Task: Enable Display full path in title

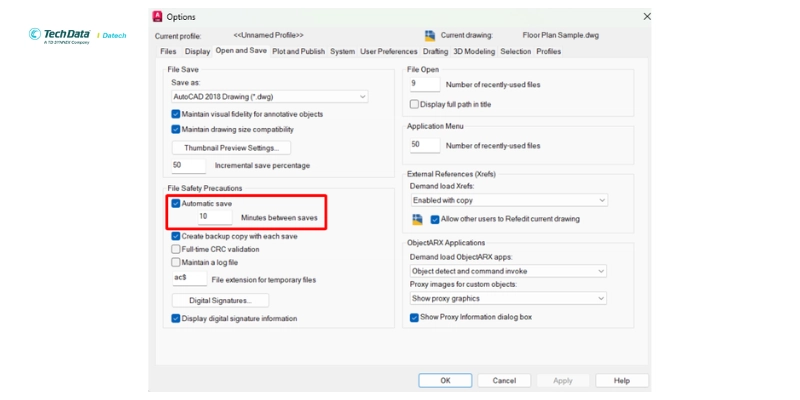Action: 414,104
